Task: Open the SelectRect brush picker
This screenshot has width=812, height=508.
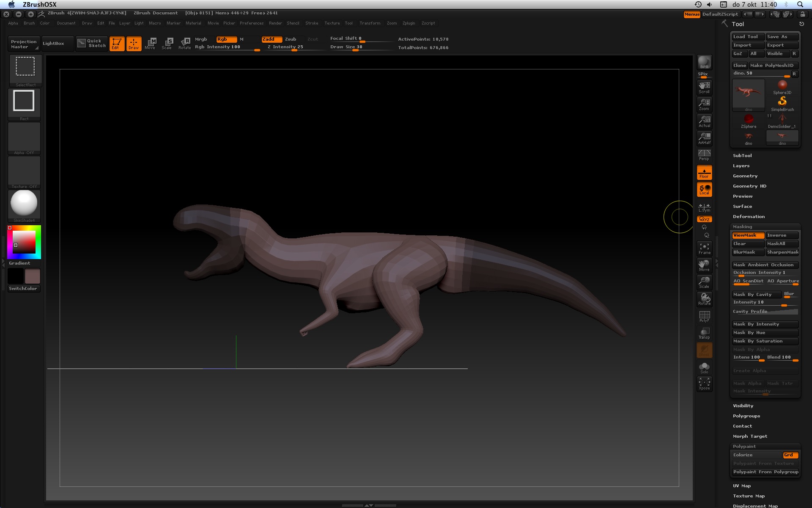Action: 25,70
